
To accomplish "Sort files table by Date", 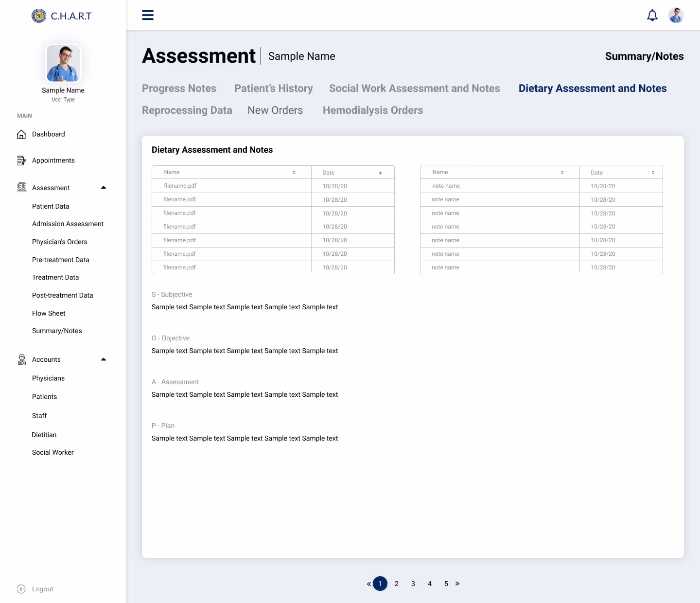I will pos(380,173).
